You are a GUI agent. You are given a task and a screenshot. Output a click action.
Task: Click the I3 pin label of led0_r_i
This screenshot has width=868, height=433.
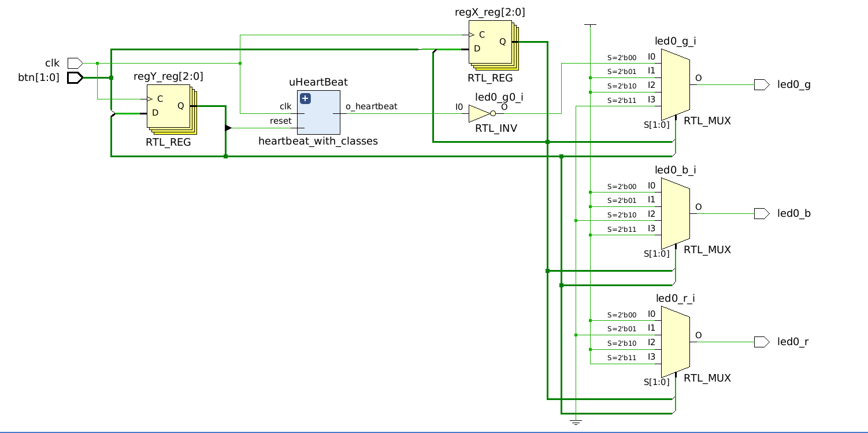click(652, 357)
